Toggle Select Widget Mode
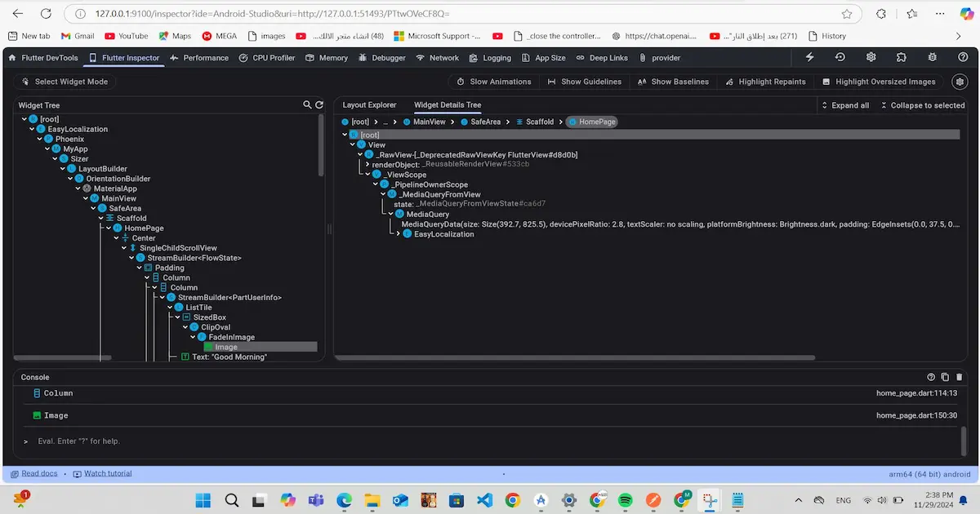This screenshot has height=514, width=980. pos(64,82)
